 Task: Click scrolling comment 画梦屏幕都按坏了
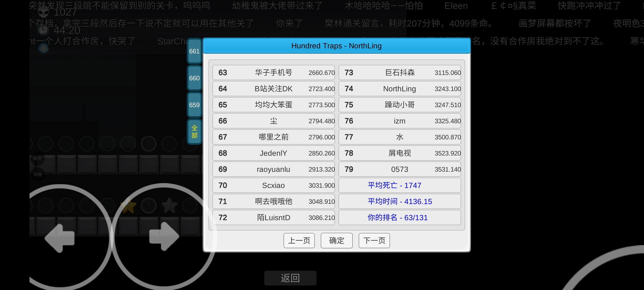coord(555,23)
